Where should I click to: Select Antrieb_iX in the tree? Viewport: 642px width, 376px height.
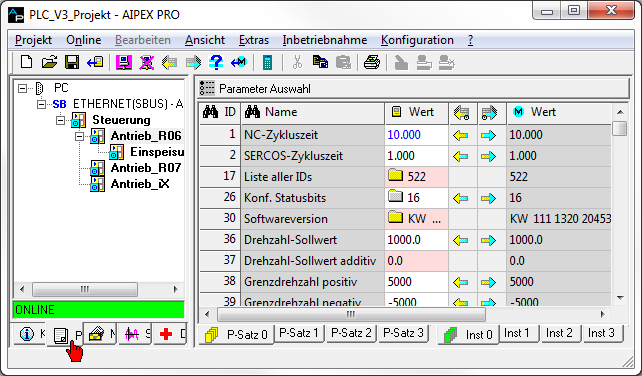click(x=140, y=184)
